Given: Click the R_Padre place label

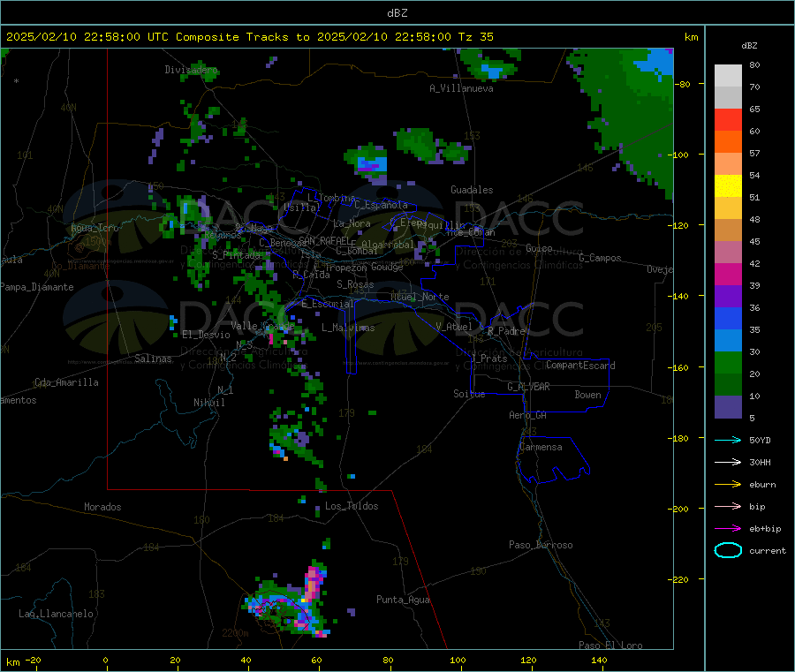Looking at the screenshot, I should [506, 331].
